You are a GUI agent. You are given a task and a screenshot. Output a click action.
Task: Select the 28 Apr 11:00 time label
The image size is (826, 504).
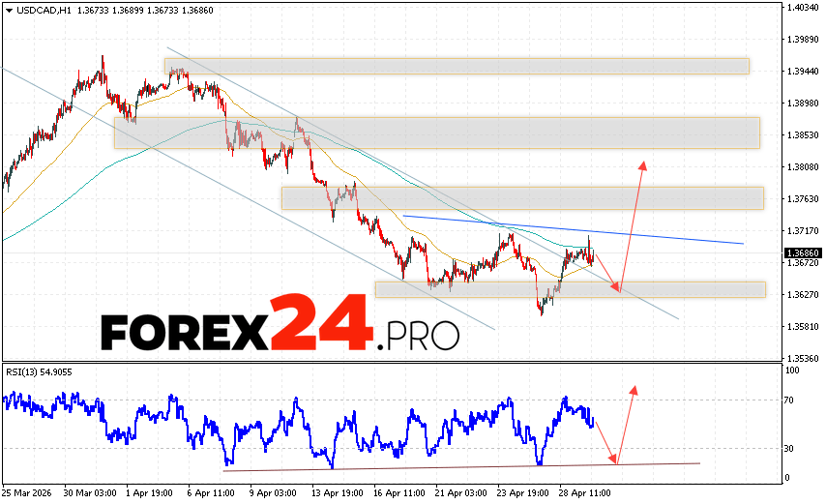(x=584, y=491)
